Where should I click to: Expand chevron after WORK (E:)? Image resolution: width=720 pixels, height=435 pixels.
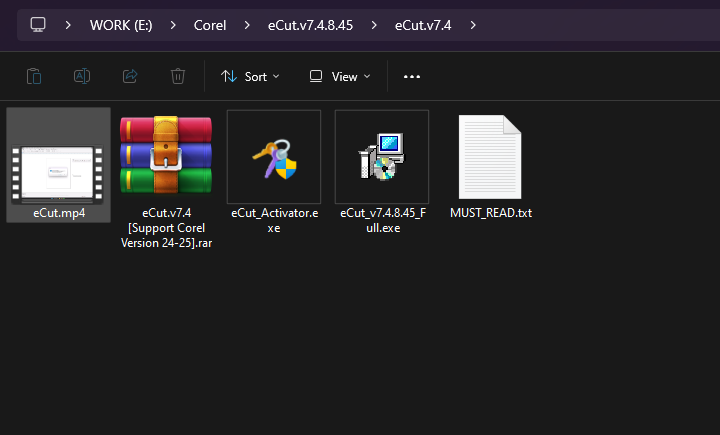(x=173, y=25)
